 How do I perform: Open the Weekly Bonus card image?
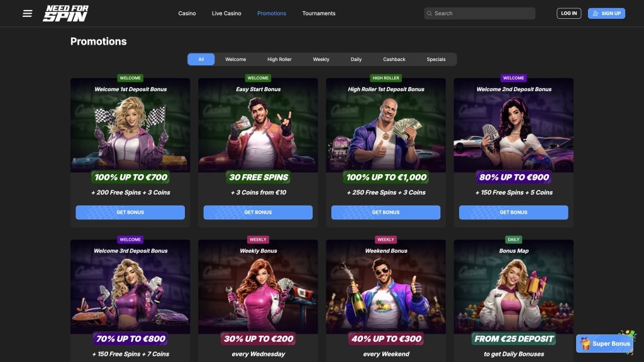(258, 287)
